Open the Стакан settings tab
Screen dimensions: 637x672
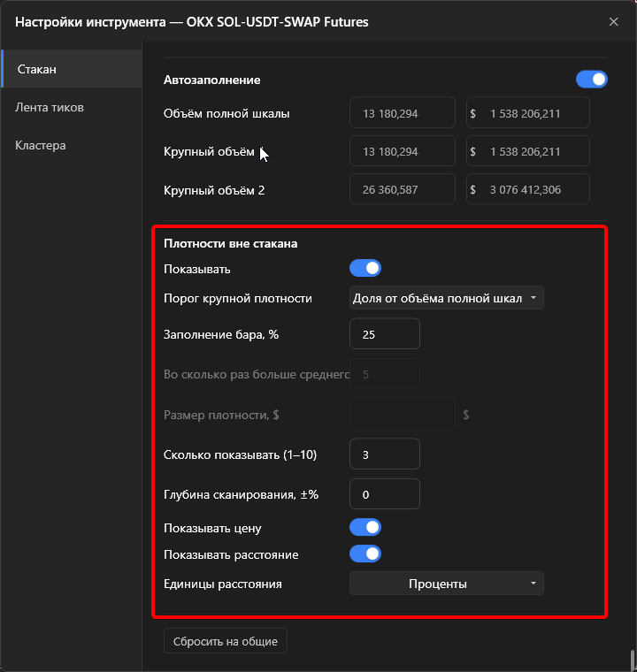72,69
